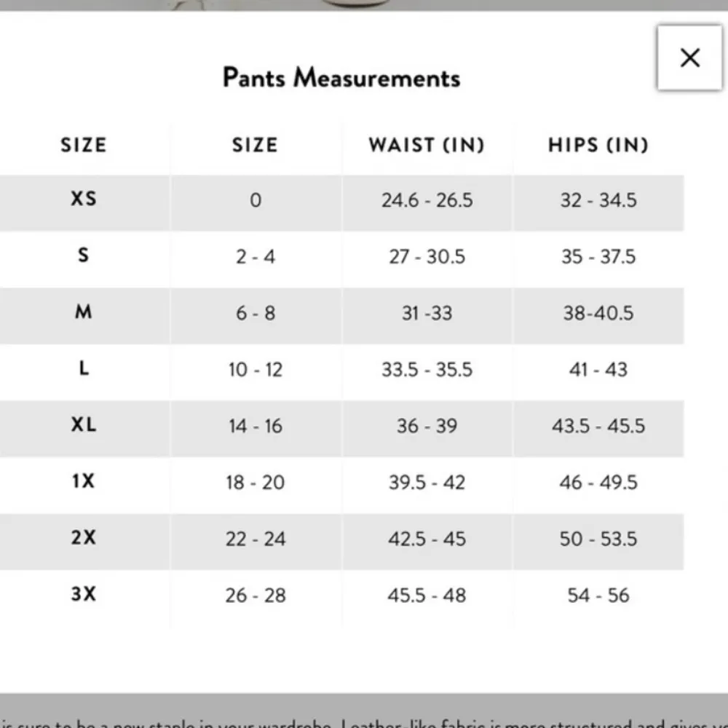Click the waist value 24.6 - 26.5
The width and height of the screenshot is (728, 728).
pos(427,200)
